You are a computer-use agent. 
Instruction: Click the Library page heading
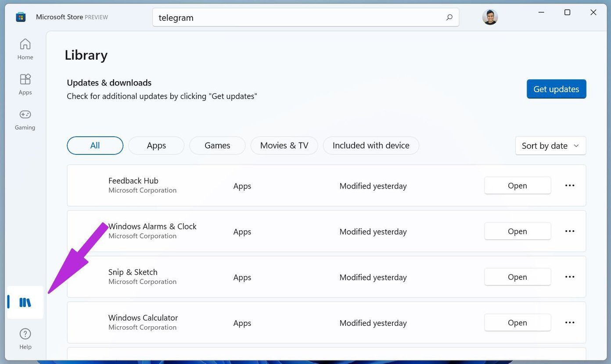86,55
